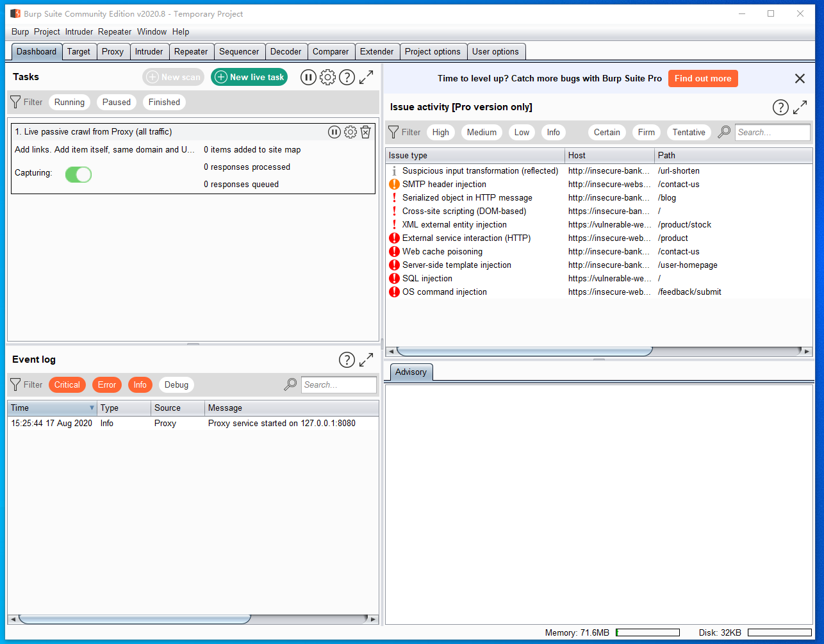Expand the Tasks panel to full size
The height and width of the screenshot is (644, 824).
366,78
